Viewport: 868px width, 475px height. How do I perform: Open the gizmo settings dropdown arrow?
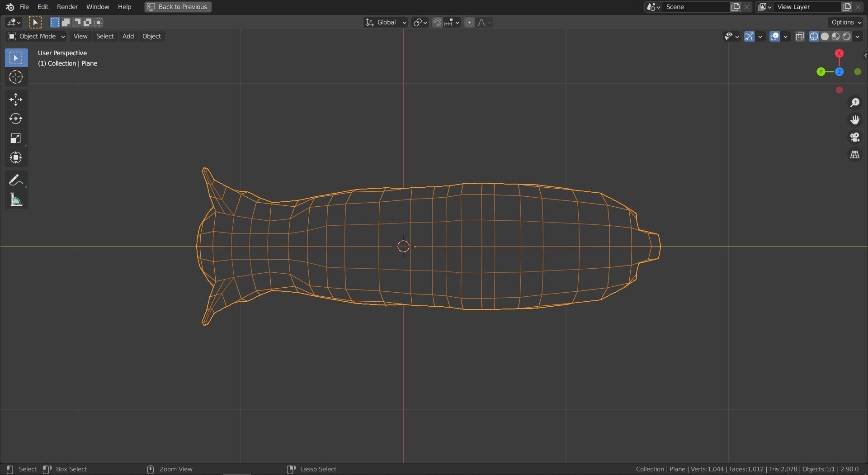point(760,37)
